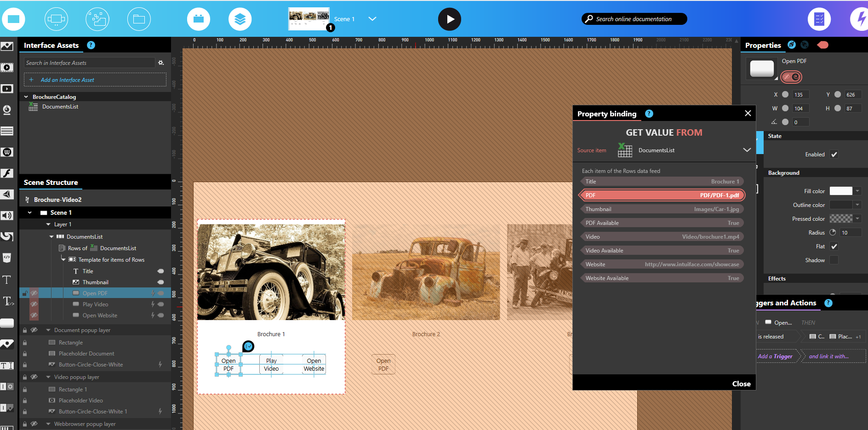Select the Toggle Button tool icon
Screen dimensions: 868x430
pos(7,387)
